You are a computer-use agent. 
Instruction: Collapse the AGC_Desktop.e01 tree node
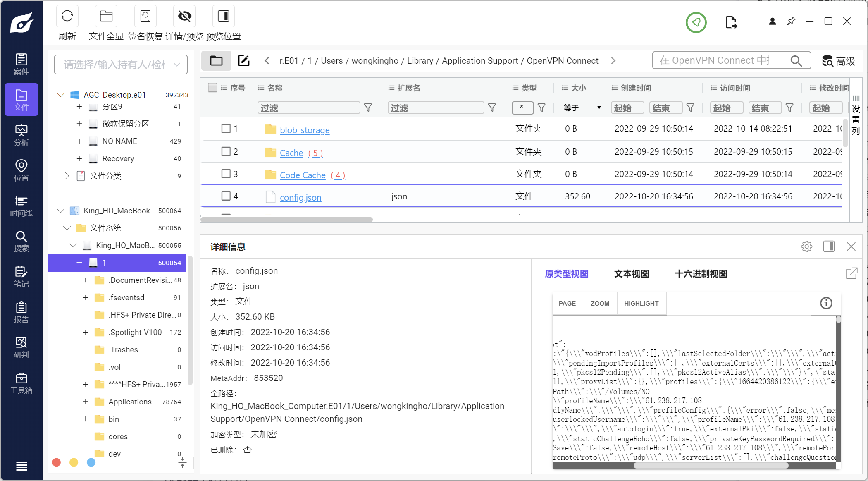[x=61, y=95]
